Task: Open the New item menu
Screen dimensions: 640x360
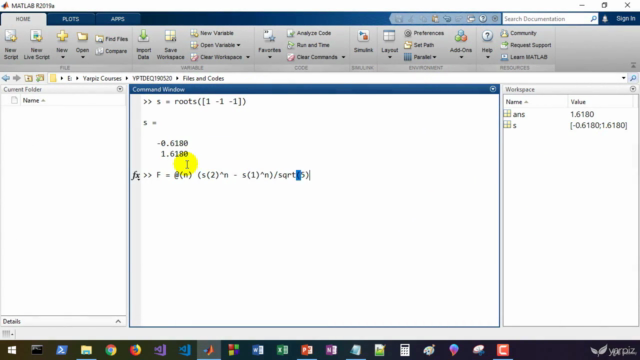Action: point(62,45)
